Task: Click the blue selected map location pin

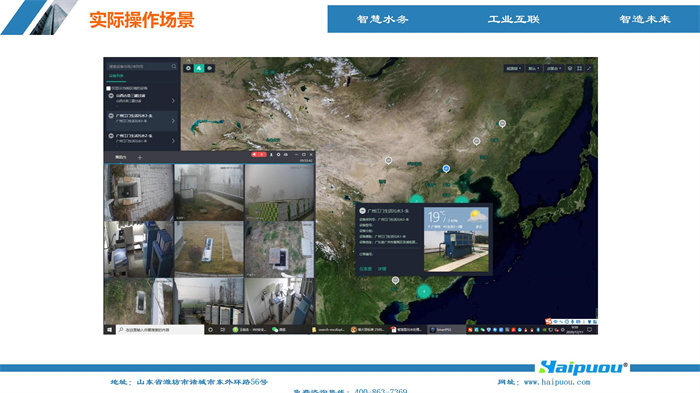Action: [446, 168]
